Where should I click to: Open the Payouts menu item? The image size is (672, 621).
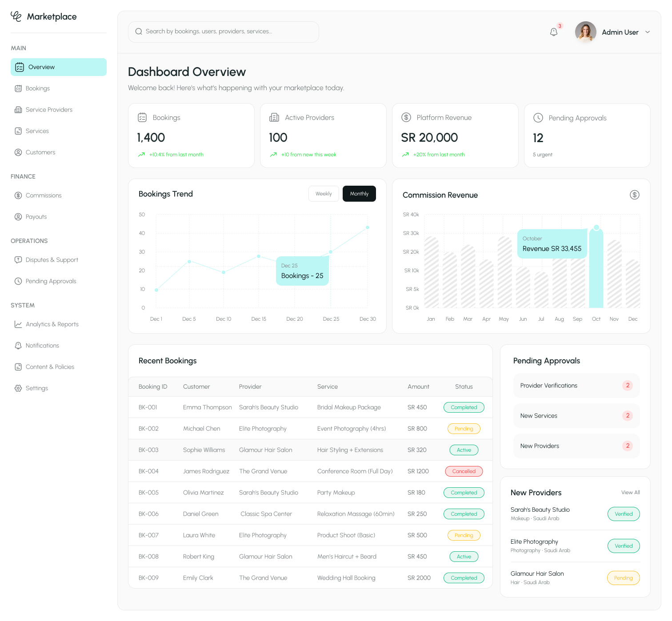(x=59, y=217)
